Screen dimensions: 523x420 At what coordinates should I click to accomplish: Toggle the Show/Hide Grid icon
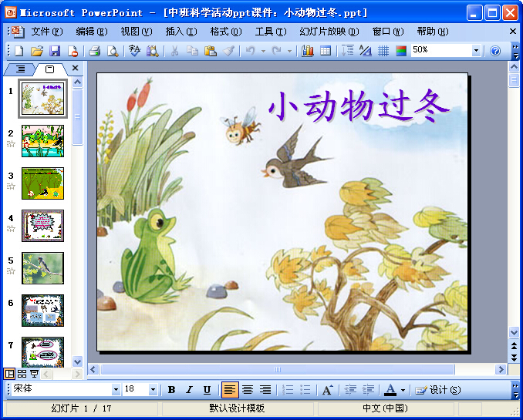pyautogui.click(x=383, y=51)
